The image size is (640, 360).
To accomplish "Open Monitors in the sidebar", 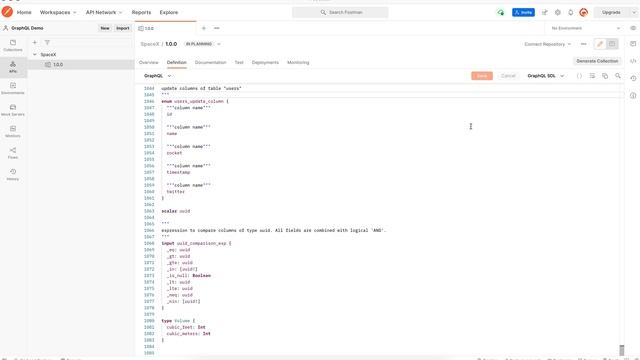I will pos(13,131).
